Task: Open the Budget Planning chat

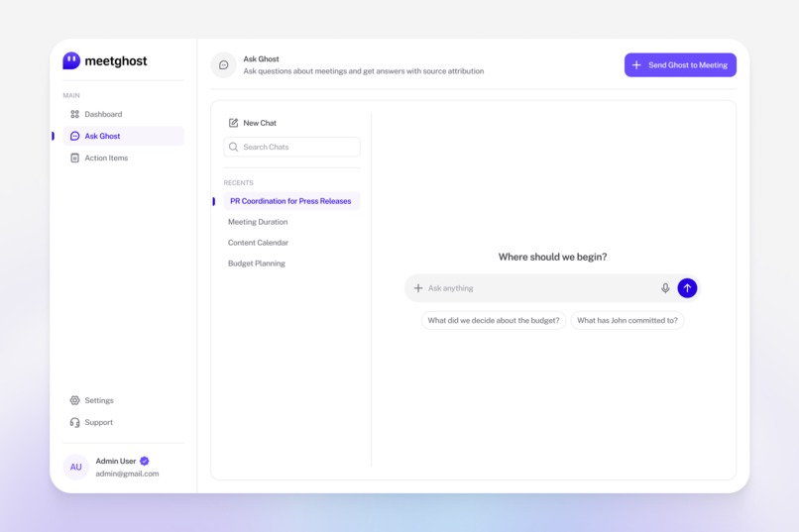Action: point(257,264)
